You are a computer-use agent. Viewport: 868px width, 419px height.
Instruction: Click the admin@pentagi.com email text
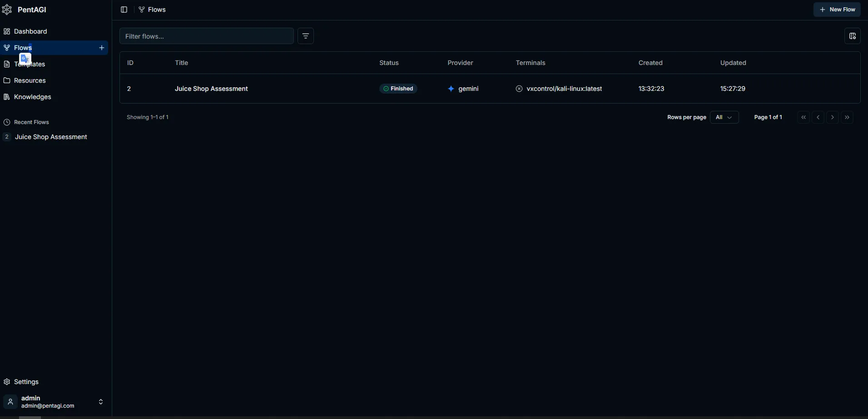pos(48,406)
